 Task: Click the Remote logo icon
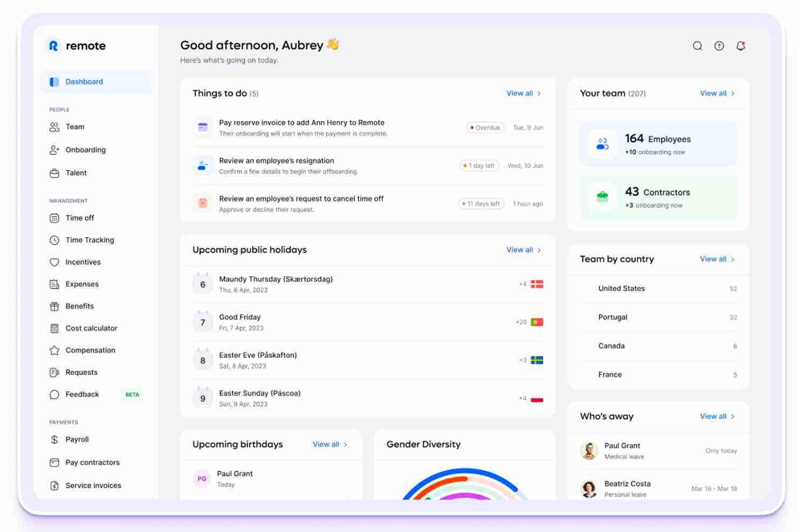pyautogui.click(x=53, y=46)
